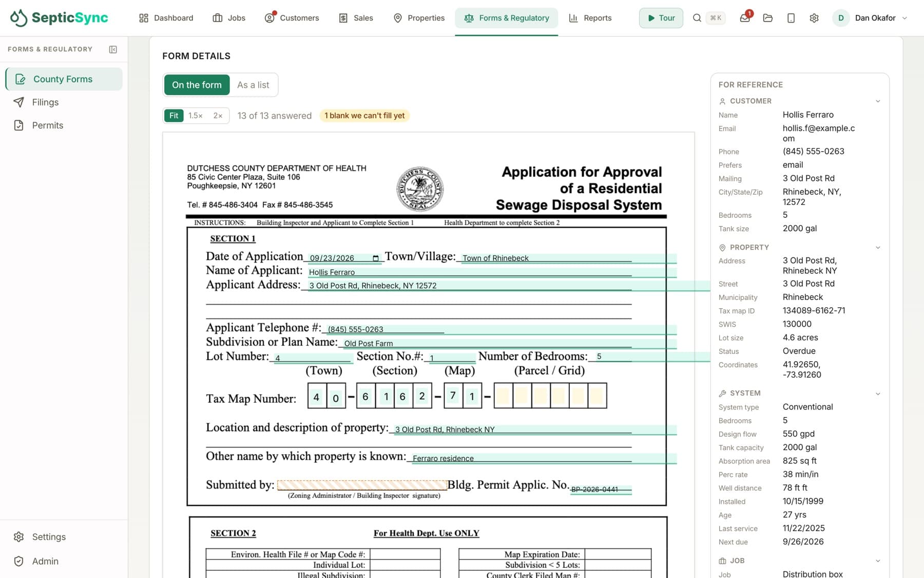Set form zoom to 1.5×
This screenshot has width=924, height=578.
pos(196,116)
